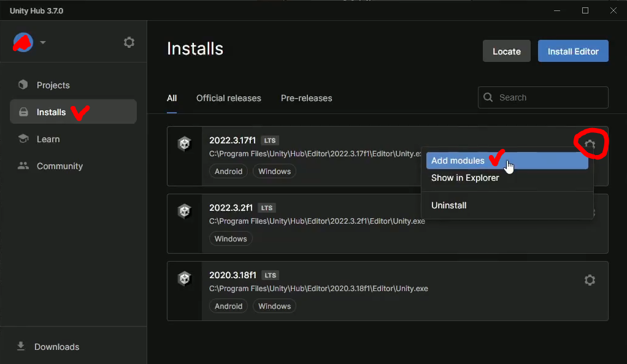Close the Unity Hub window
Screen dimensions: 627x364
click(614, 11)
